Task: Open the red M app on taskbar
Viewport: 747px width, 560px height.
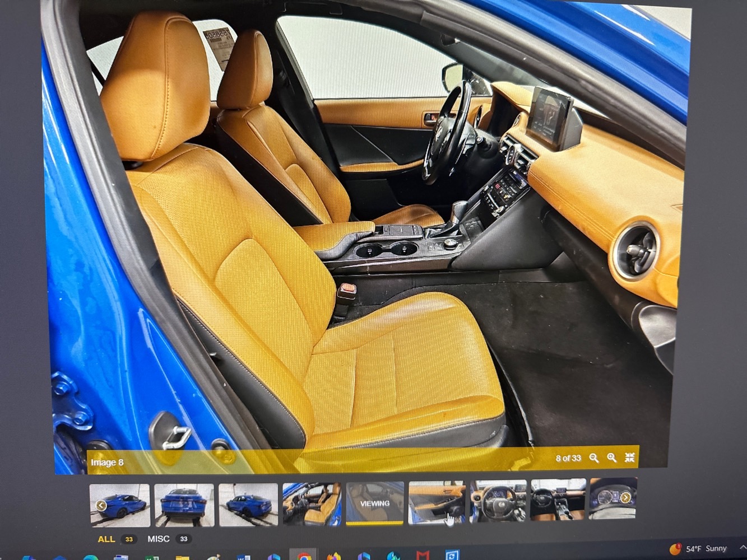Action: click(423, 556)
